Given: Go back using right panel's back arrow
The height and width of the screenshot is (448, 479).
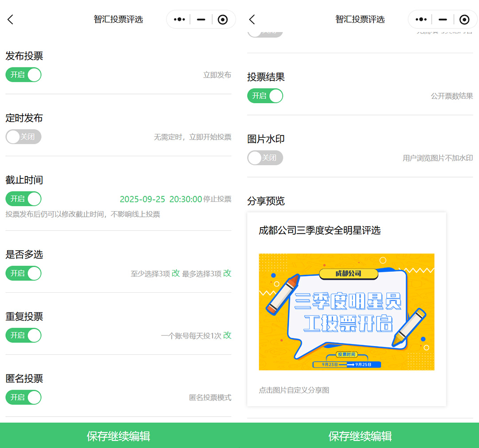Looking at the screenshot, I should point(252,20).
